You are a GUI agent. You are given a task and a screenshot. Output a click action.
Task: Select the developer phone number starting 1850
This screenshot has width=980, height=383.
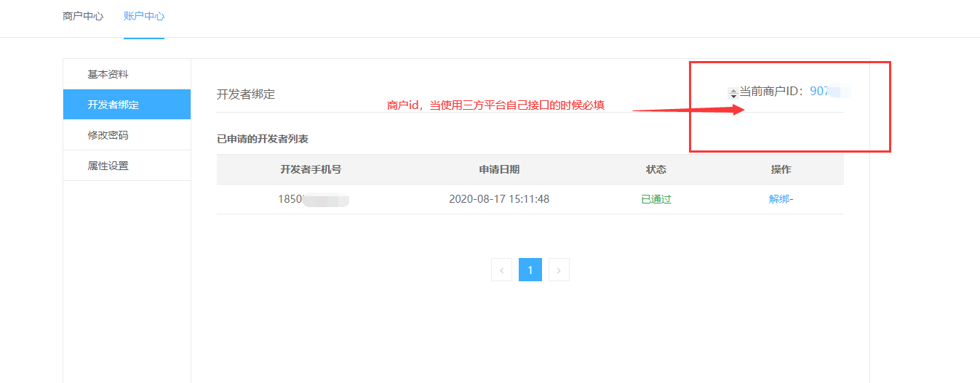313,199
